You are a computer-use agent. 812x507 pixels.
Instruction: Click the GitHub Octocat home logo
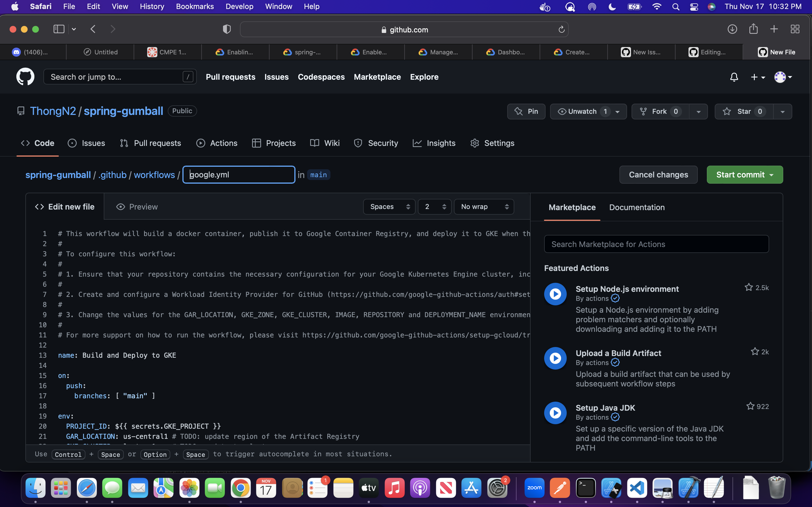25,77
